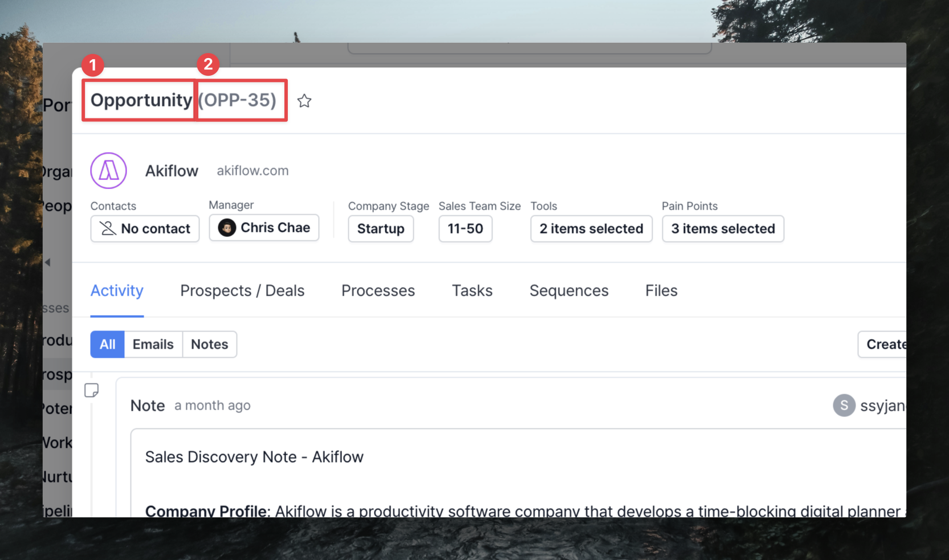Click the Akiflow company name
Image resolution: width=949 pixels, height=560 pixels.
pos(172,171)
